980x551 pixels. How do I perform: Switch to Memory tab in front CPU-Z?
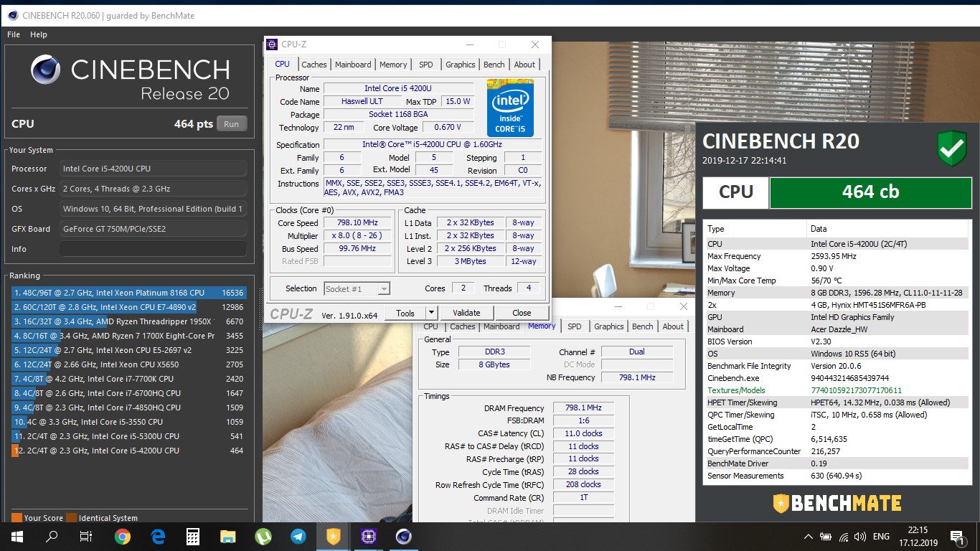click(393, 65)
